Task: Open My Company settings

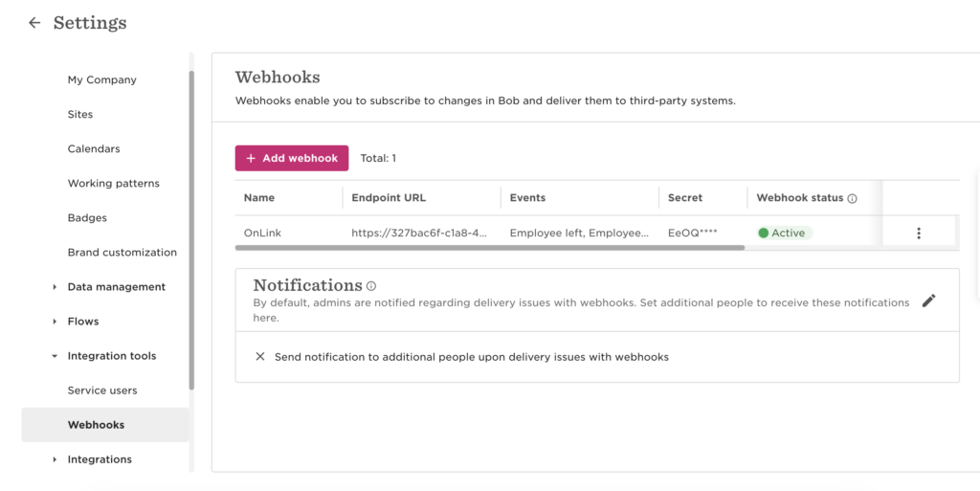Action: coord(101,80)
